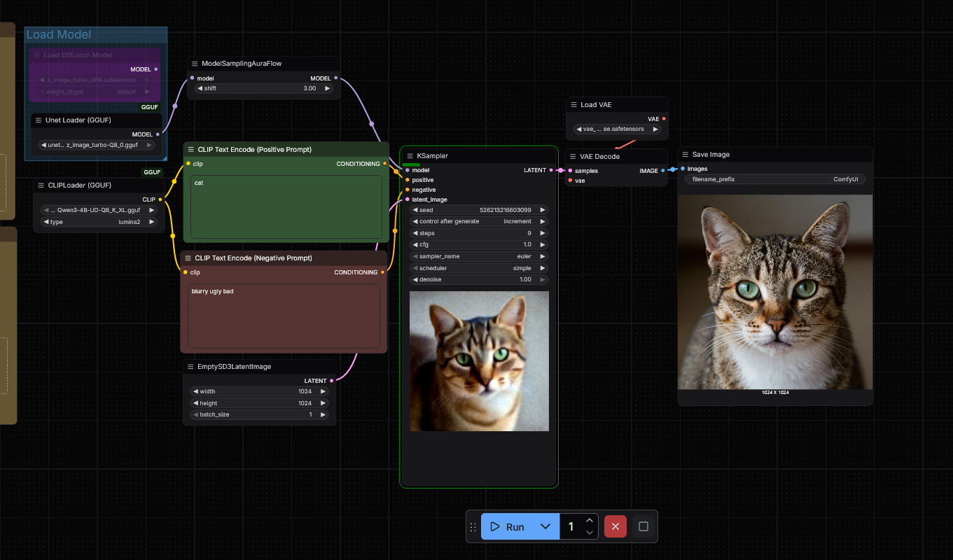Increase the KSampler steps value with right arrow
The height and width of the screenshot is (560, 953).
(x=542, y=233)
